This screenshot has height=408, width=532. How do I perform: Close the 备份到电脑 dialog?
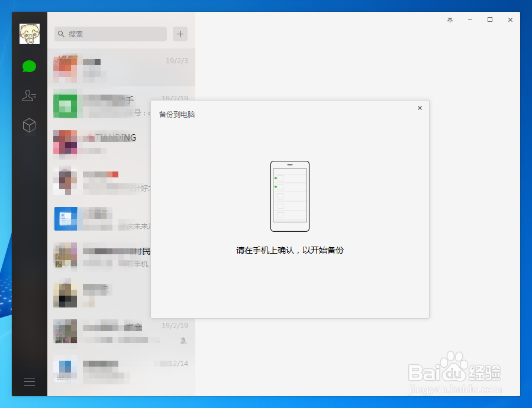point(420,108)
